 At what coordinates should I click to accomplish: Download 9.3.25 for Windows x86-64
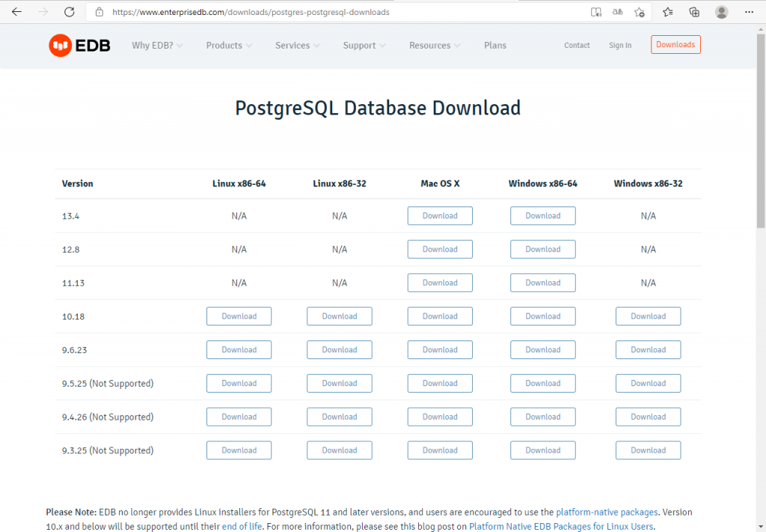[543, 450]
